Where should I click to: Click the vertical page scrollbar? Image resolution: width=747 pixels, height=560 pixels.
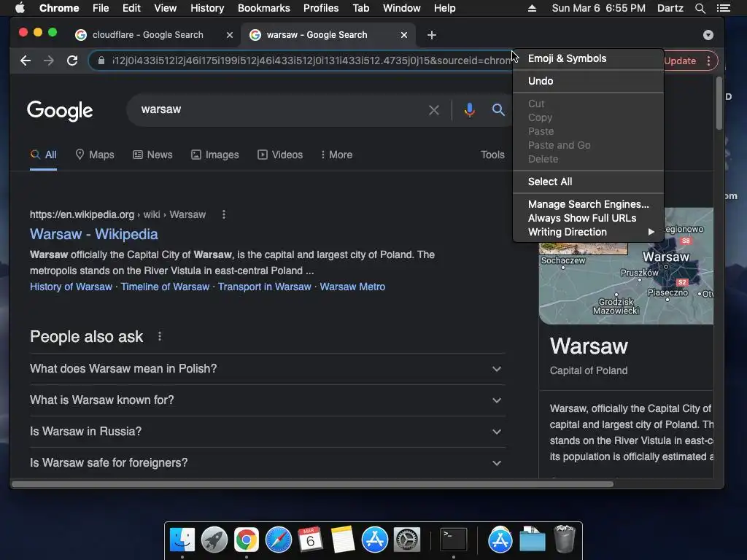pyautogui.click(x=719, y=102)
